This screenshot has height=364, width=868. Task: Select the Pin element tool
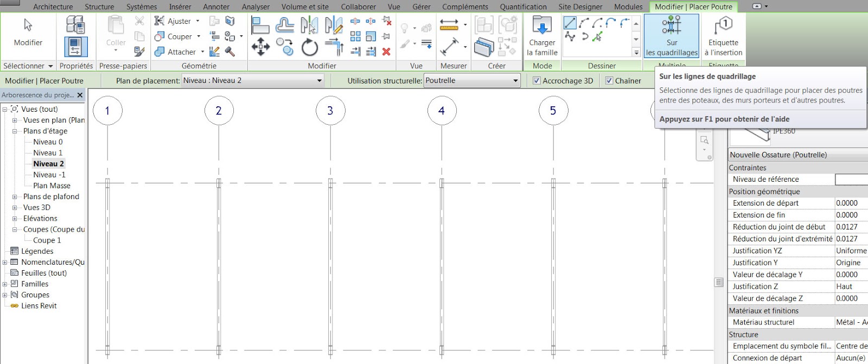(386, 36)
